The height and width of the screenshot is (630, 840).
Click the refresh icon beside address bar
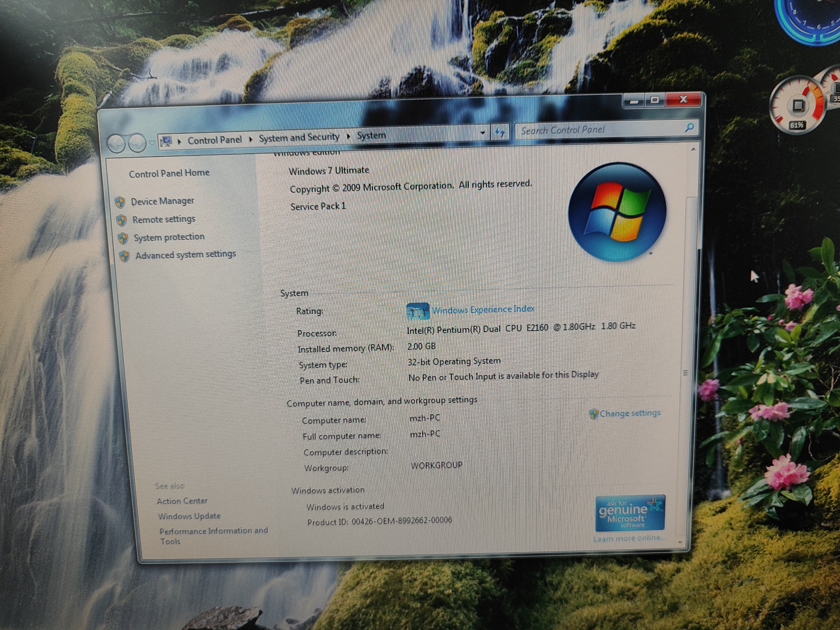pos(499,132)
